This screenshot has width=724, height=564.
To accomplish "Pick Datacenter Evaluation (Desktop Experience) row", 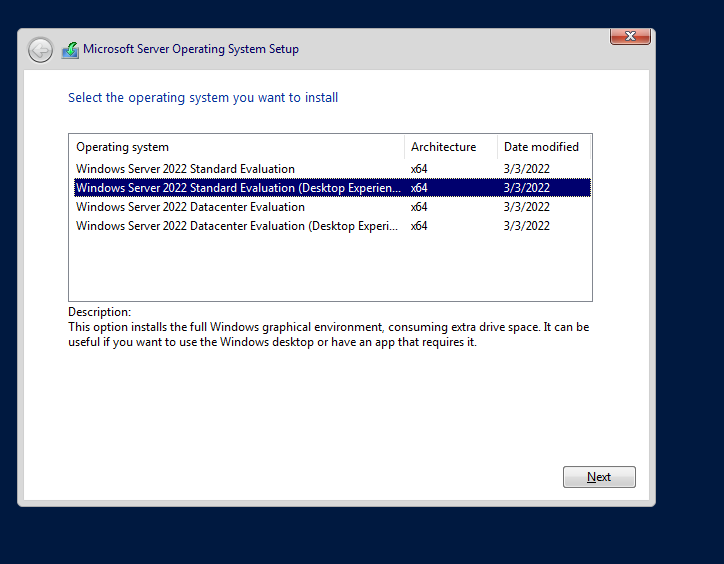I will point(238,226).
